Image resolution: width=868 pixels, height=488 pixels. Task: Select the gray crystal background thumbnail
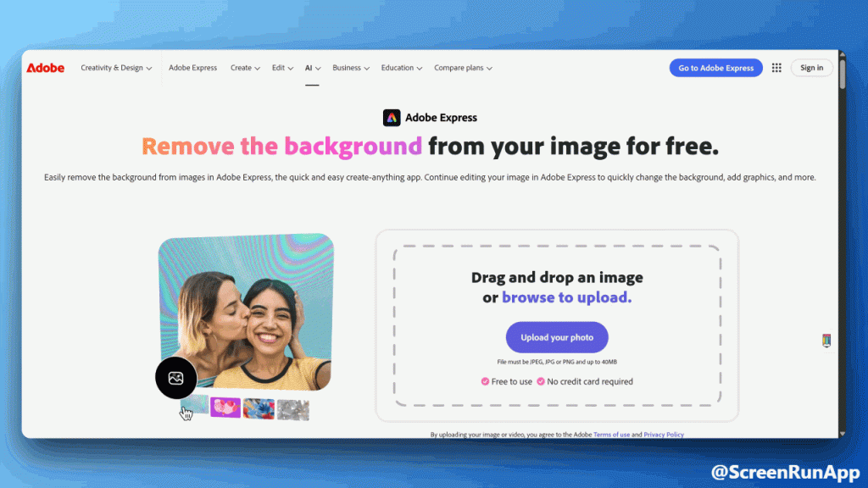click(x=292, y=410)
